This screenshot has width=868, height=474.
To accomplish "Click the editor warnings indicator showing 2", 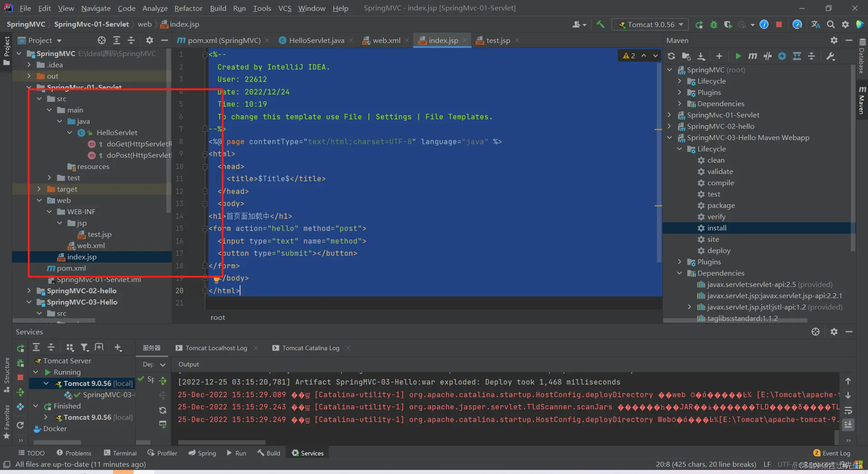I will pos(629,56).
